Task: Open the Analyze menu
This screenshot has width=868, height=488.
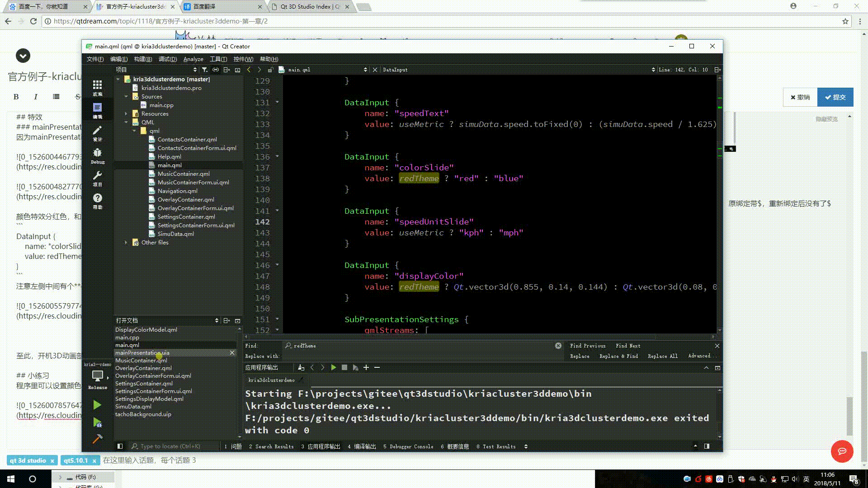Action: click(x=193, y=59)
